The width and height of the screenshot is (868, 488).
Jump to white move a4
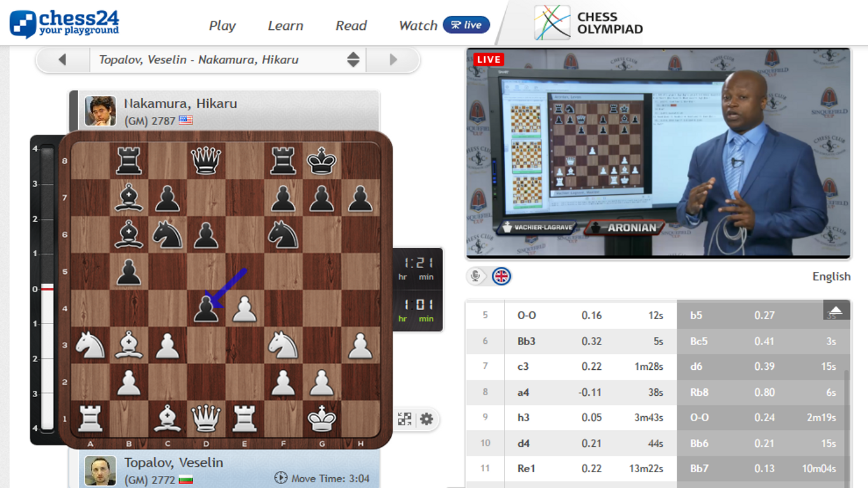[x=523, y=393]
